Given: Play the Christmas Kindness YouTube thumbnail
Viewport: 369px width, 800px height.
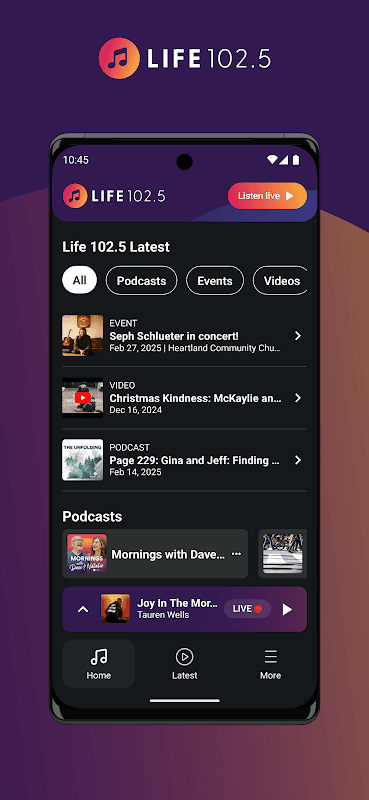Looking at the screenshot, I should (83, 398).
